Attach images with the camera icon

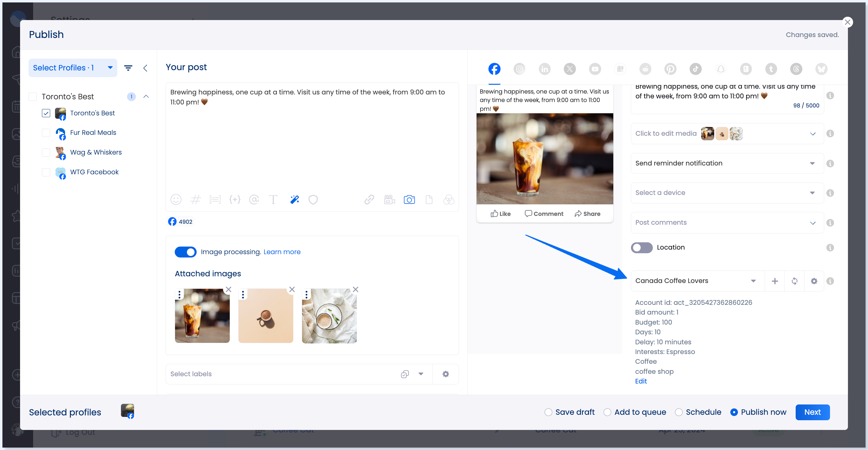[409, 199]
